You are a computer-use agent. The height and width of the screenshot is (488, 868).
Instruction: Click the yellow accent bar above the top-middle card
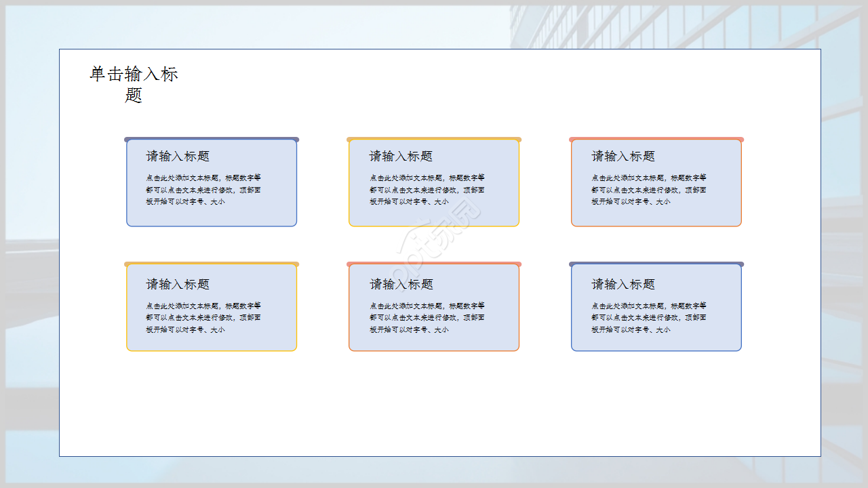click(x=434, y=138)
